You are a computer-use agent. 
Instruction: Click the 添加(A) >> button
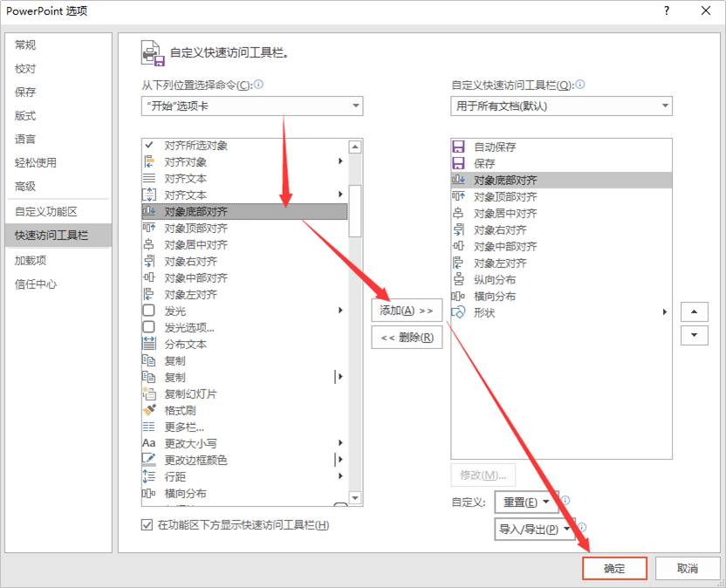coord(407,311)
